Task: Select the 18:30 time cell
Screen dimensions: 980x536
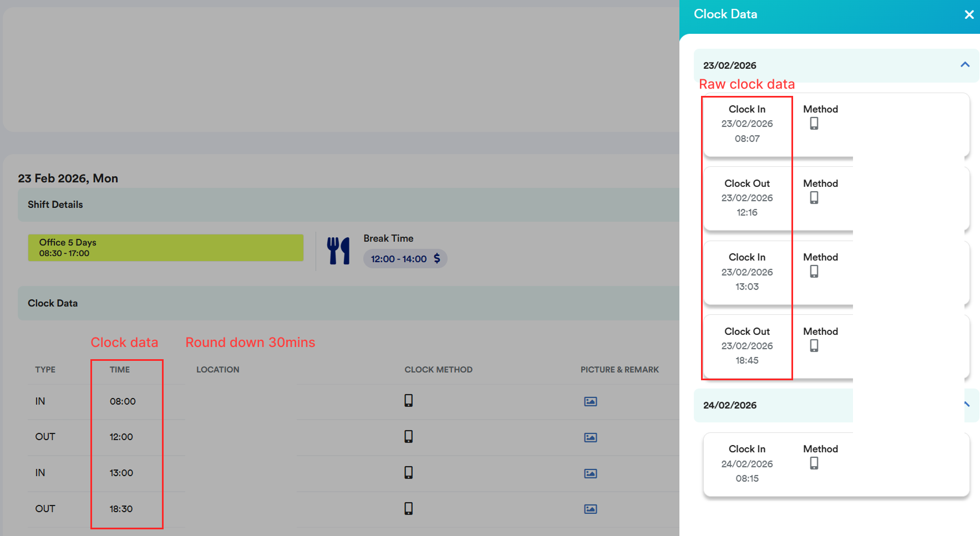Action: (x=121, y=509)
